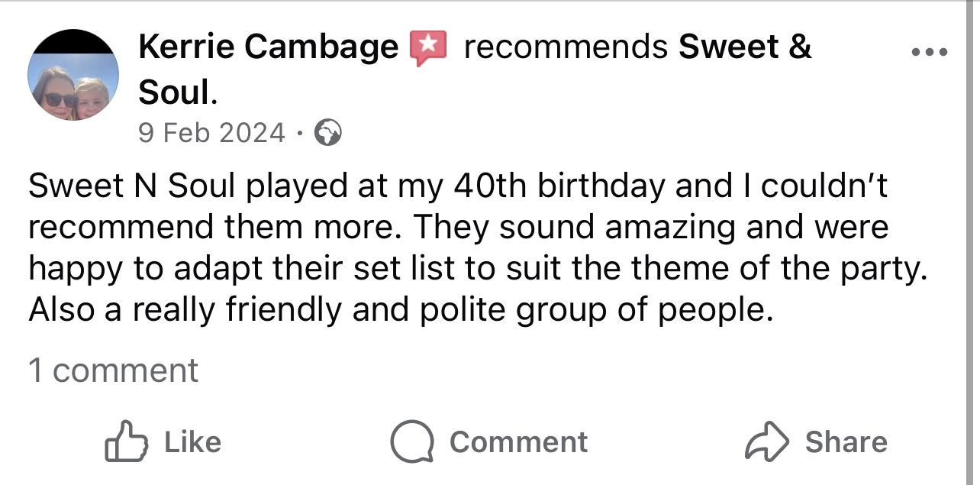
Task: Click the thumbs-up Like icon
Action: 124,441
